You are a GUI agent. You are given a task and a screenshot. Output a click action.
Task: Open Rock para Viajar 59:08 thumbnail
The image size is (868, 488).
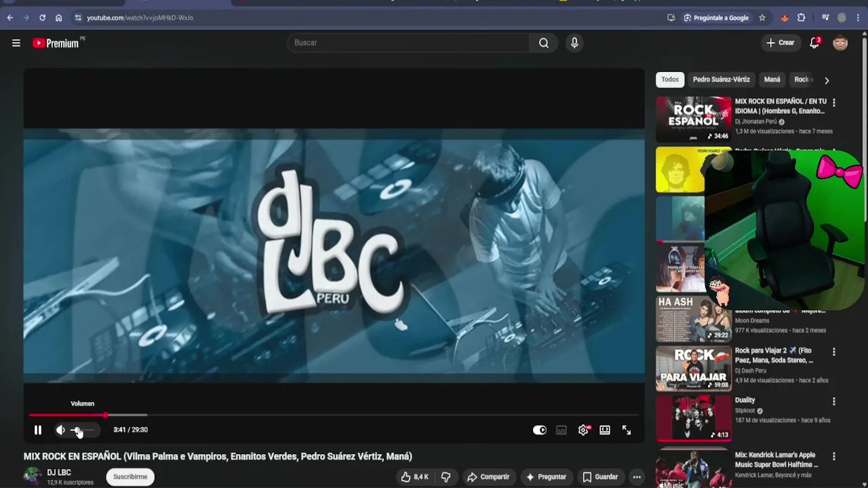(x=694, y=368)
